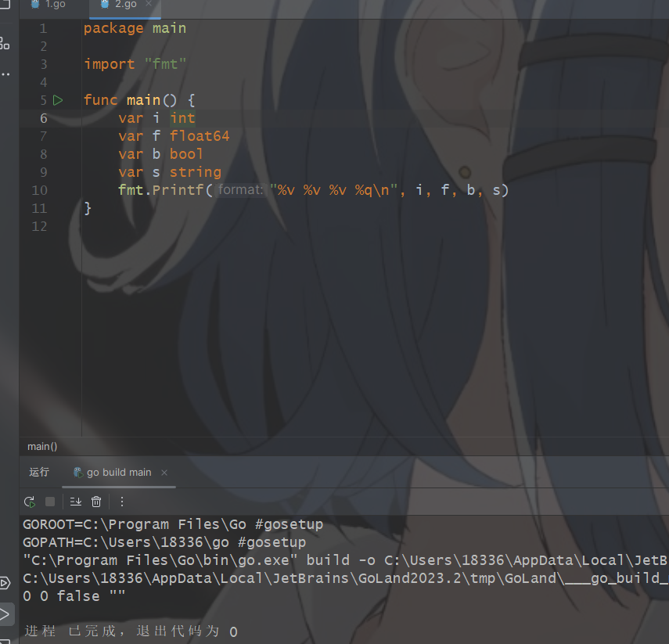Click the 'string' type on line 9

pyautogui.click(x=196, y=172)
